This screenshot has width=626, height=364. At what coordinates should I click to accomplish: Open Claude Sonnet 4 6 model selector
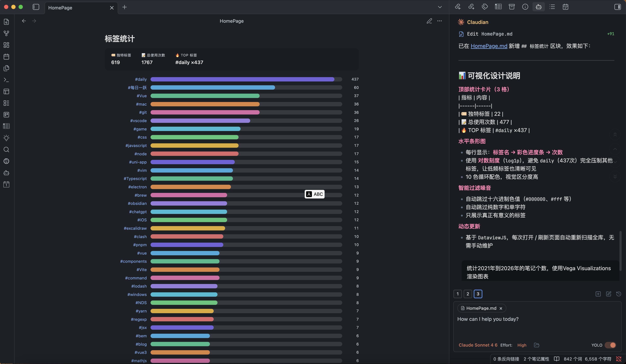click(x=478, y=345)
